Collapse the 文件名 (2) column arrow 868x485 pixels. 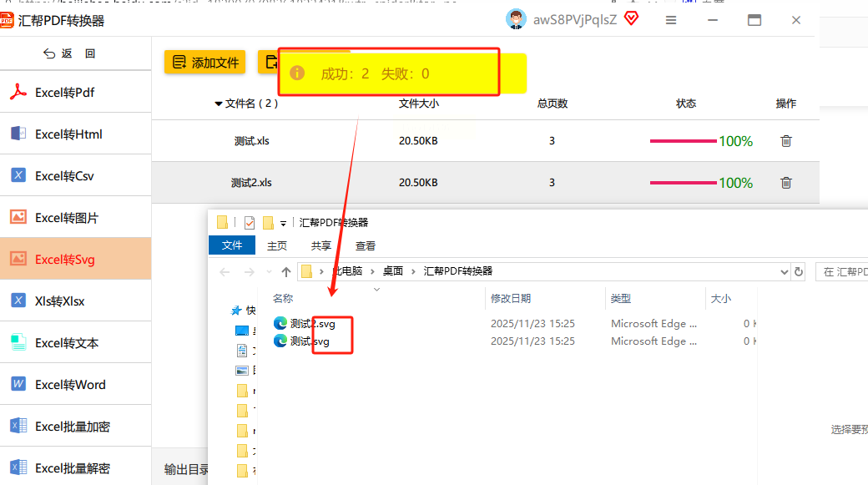click(218, 104)
